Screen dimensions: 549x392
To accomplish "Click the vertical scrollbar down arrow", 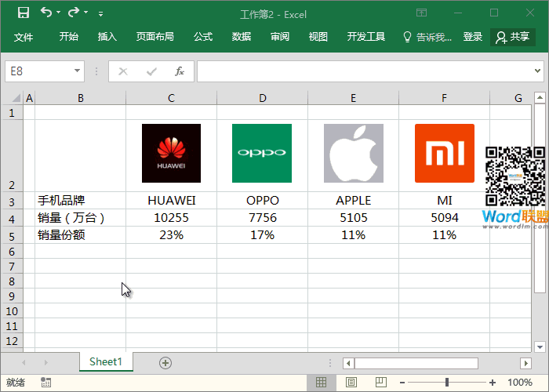I will point(540,347).
